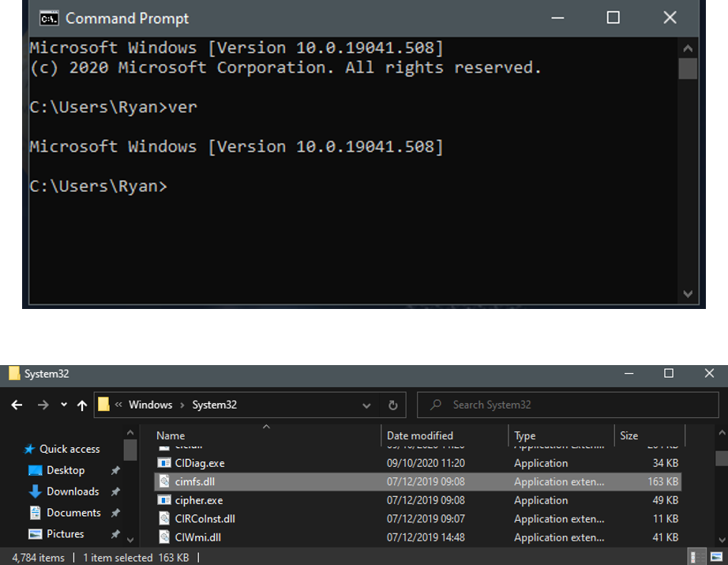Viewport: 728px width, 565px height.
Task: Sort files by Name column
Action: pos(171,436)
